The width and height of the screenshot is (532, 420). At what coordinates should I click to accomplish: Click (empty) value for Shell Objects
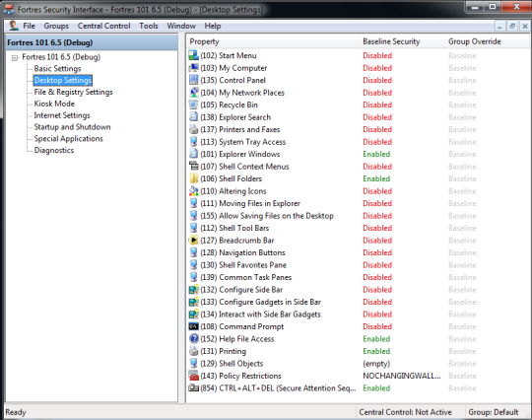pyautogui.click(x=376, y=364)
